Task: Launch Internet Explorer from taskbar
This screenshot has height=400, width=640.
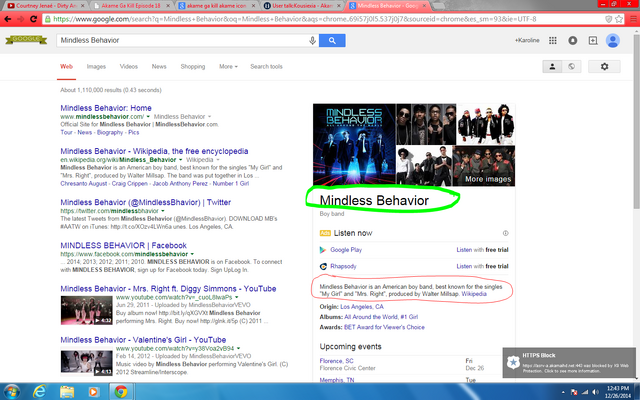Action: (40, 392)
